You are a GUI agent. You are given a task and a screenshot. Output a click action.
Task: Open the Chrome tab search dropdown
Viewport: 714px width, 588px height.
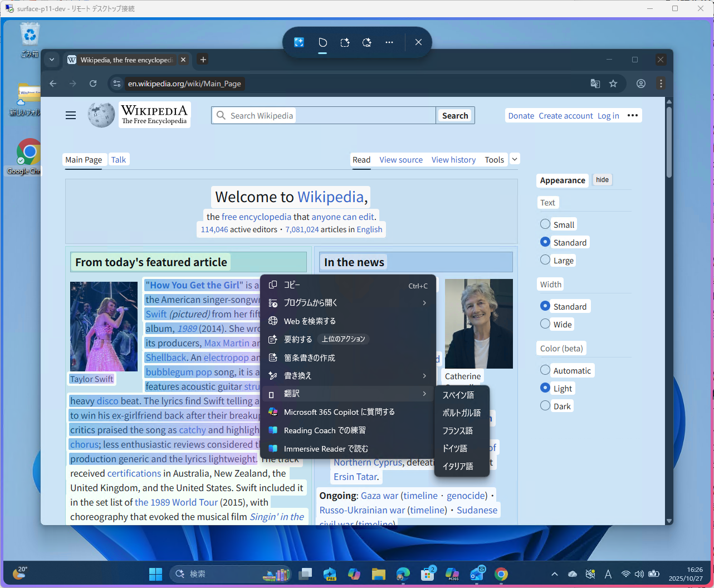[52, 60]
